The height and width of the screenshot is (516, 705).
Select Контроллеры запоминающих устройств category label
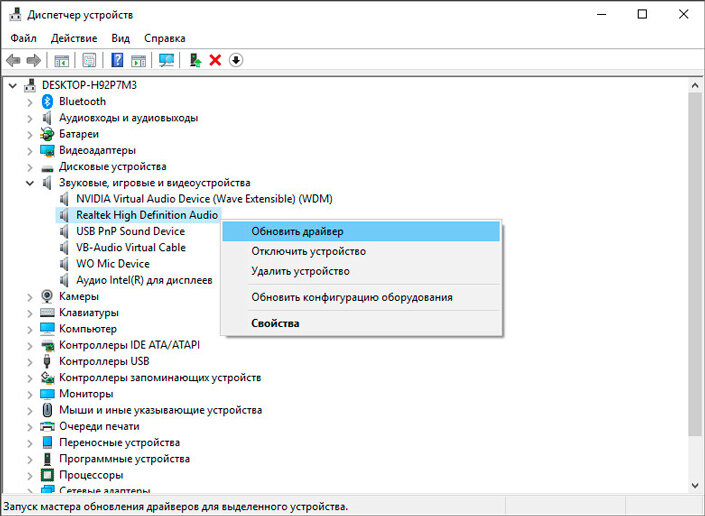point(160,378)
